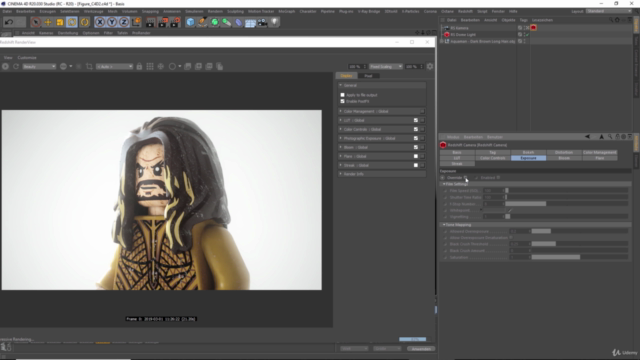Screen dimensions: 640x360
Task: Click the Streak attribute button
Action: [x=457, y=164]
